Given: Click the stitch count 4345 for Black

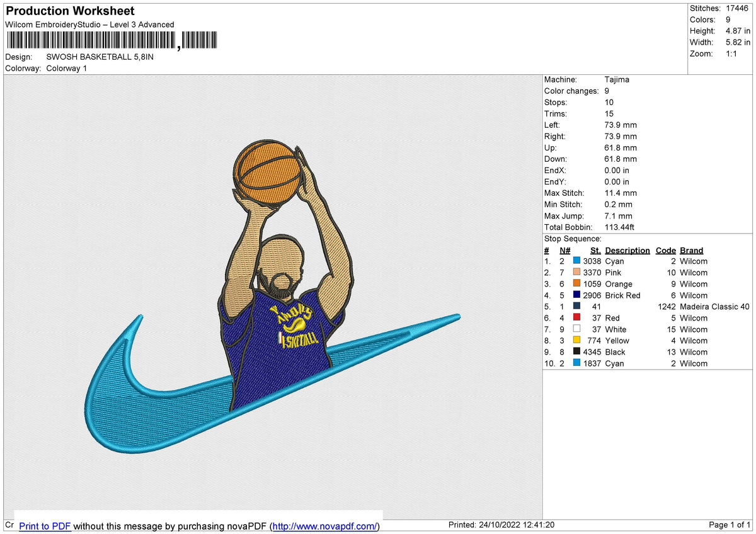Looking at the screenshot, I should click(592, 351).
